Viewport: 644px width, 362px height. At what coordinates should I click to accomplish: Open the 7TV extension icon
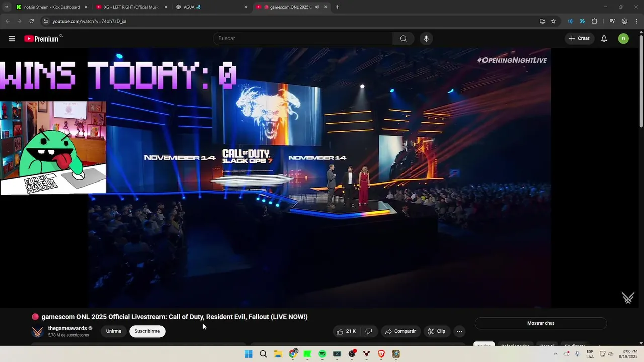click(x=582, y=21)
